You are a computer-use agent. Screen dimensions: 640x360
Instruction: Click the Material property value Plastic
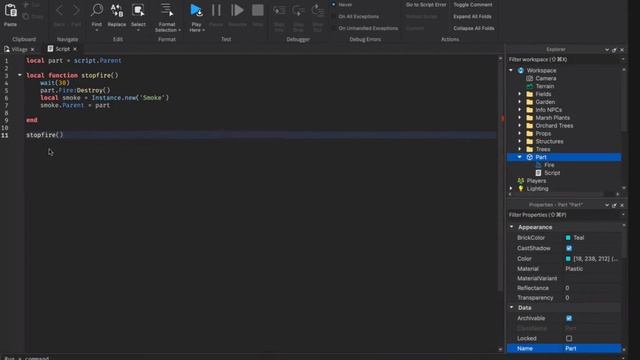click(x=574, y=269)
